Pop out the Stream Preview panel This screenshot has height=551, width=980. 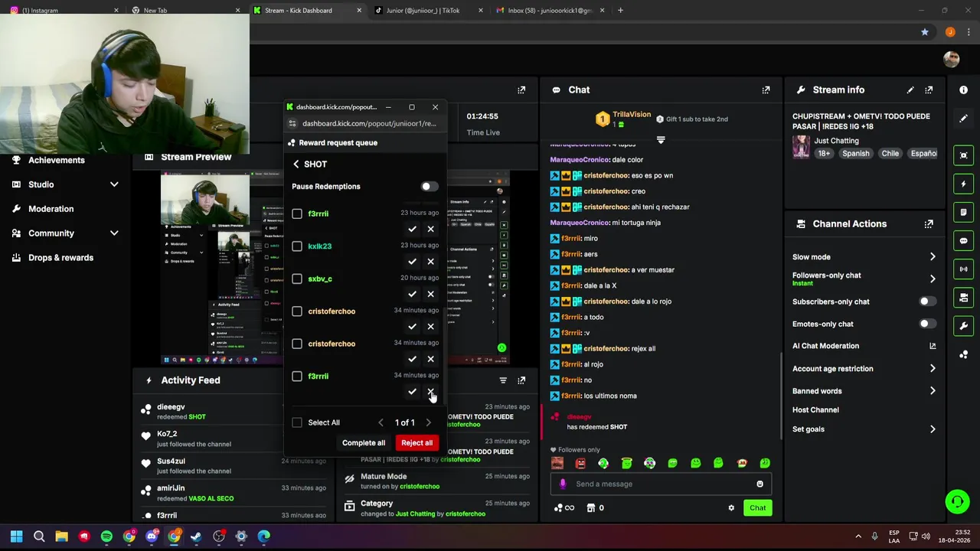[x=521, y=90]
